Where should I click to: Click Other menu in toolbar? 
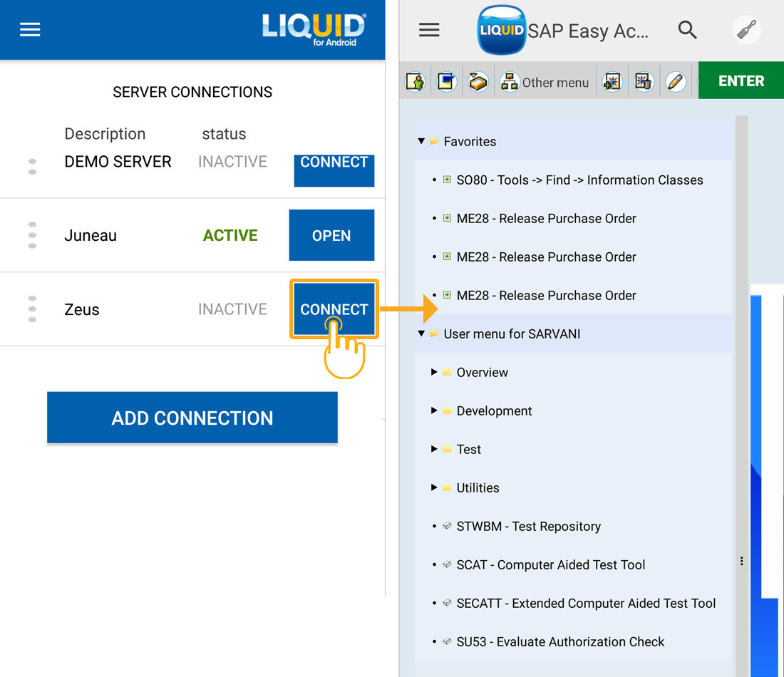click(545, 82)
